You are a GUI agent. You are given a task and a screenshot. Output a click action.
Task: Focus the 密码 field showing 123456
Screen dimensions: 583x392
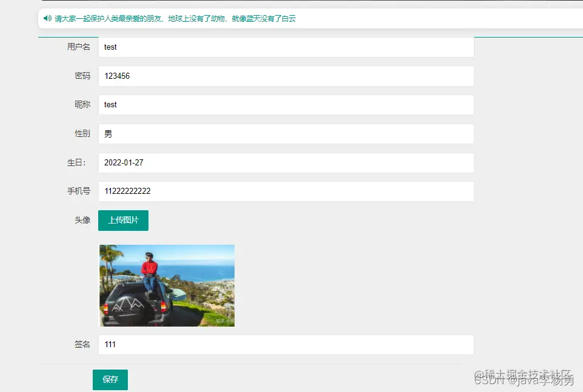[286, 76]
